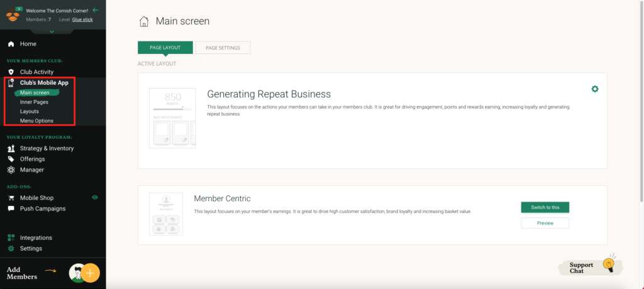
Task: Select the Page Layout tab
Action: pyautogui.click(x=165, y=48)
